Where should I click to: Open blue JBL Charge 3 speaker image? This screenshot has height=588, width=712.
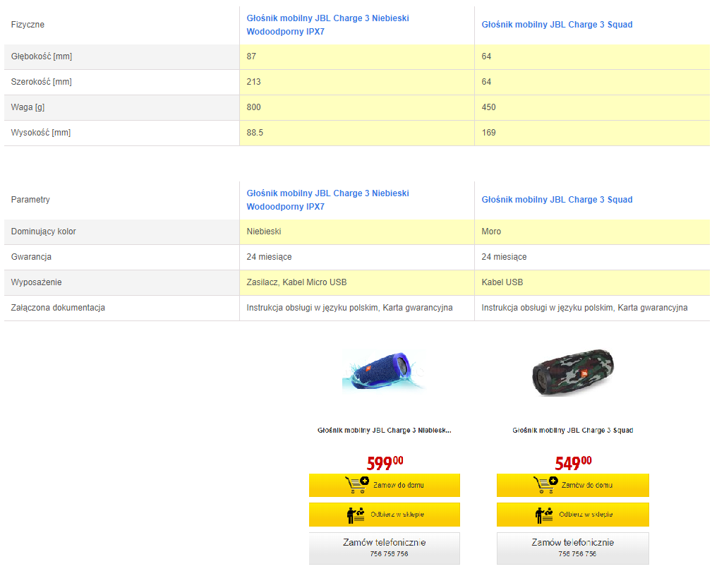pyautogui.click(x=384, y=371)
